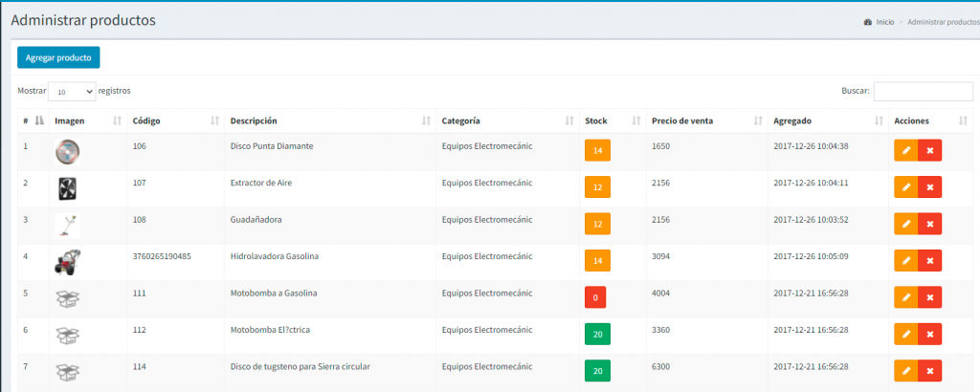The image size is (980, 392).
Task: Click edit icon for Disco de tugsteno
Action: (x=905, y=371)
